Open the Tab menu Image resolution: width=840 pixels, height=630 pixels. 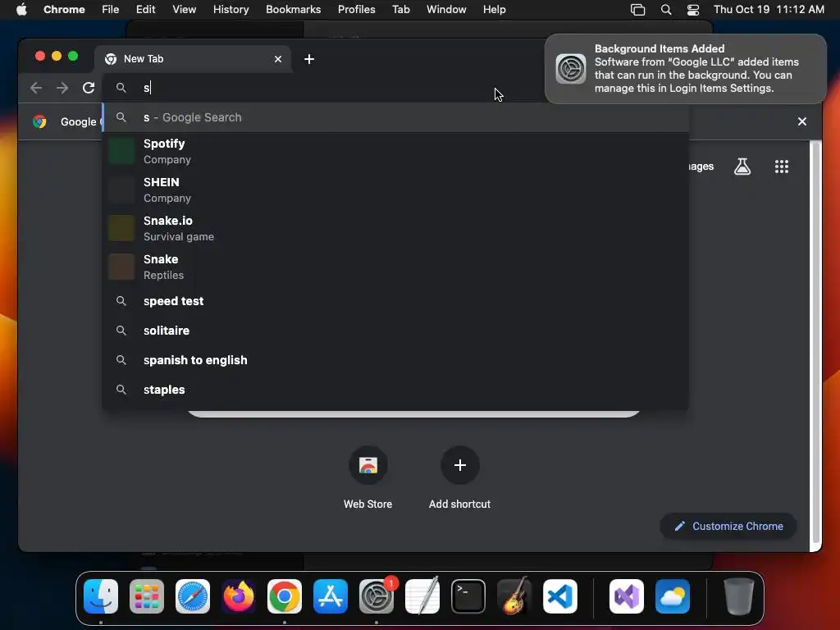400,10
